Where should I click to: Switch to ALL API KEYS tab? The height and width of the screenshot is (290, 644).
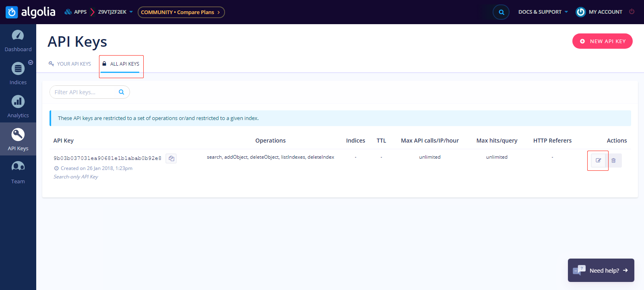coord(121,64)
